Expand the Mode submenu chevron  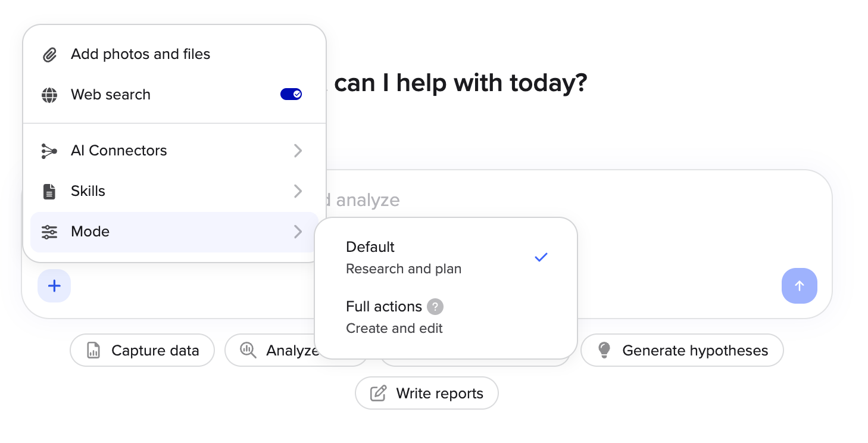(298, 232)
